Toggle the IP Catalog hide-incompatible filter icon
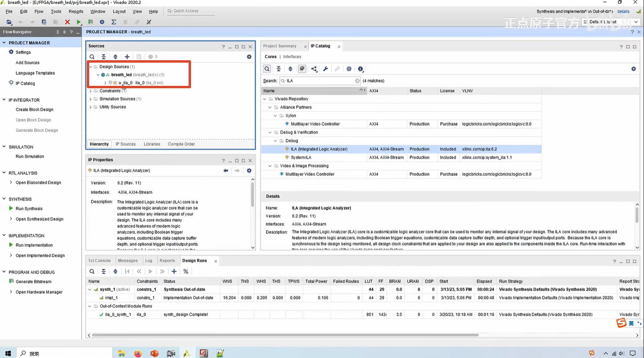Viewport: 644px width, 358px height. click(x=302, y=69)
